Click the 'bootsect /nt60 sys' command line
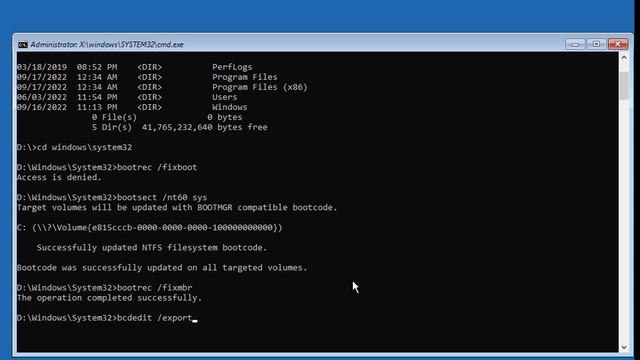The width and height of the screenshot is (640, 360). pyautogui.click(x=112, y=197)
